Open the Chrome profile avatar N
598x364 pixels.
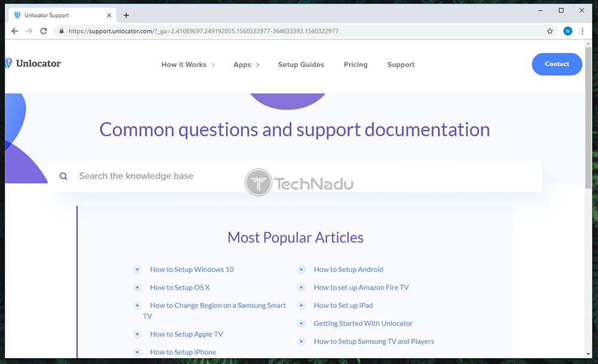click(568, 31)
